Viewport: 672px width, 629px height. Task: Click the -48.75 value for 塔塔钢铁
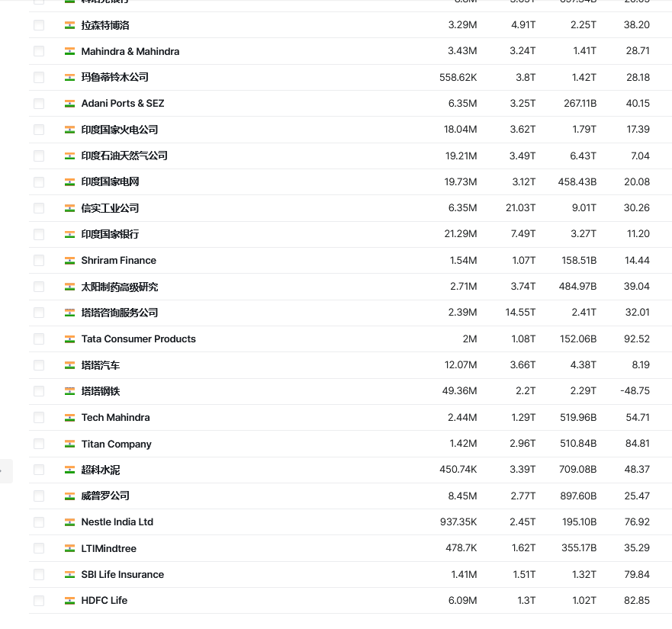click(635, 391)
